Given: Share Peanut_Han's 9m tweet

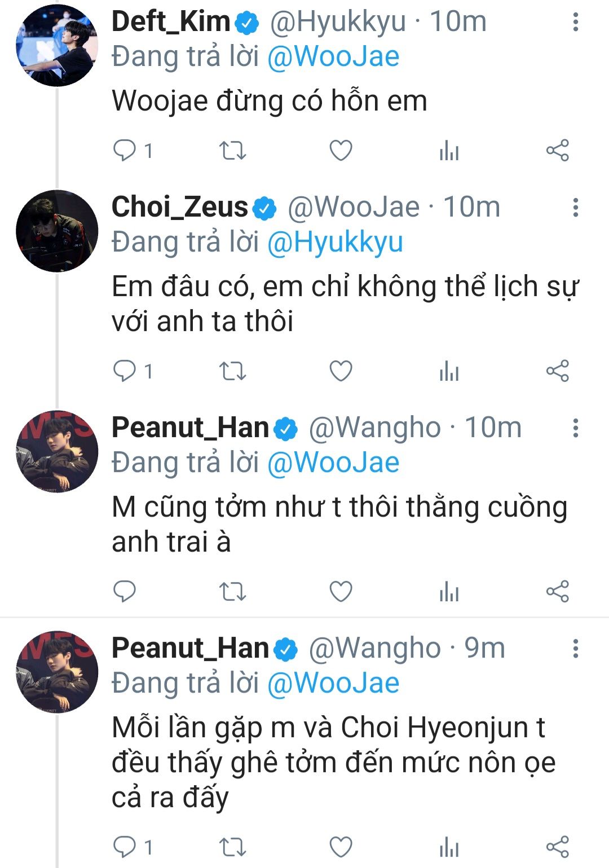Looking at the screenshot, I should (558, 847).
